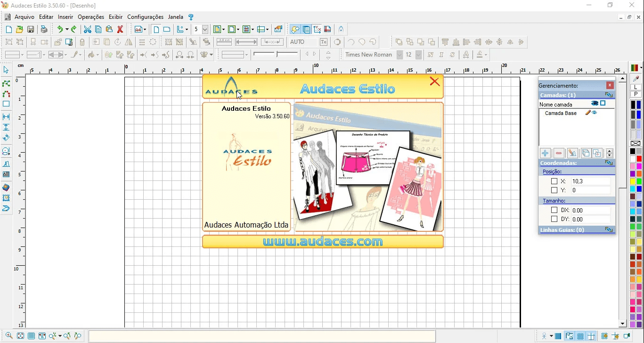
Task: Open the Operações menu
Action: point(91,17)
